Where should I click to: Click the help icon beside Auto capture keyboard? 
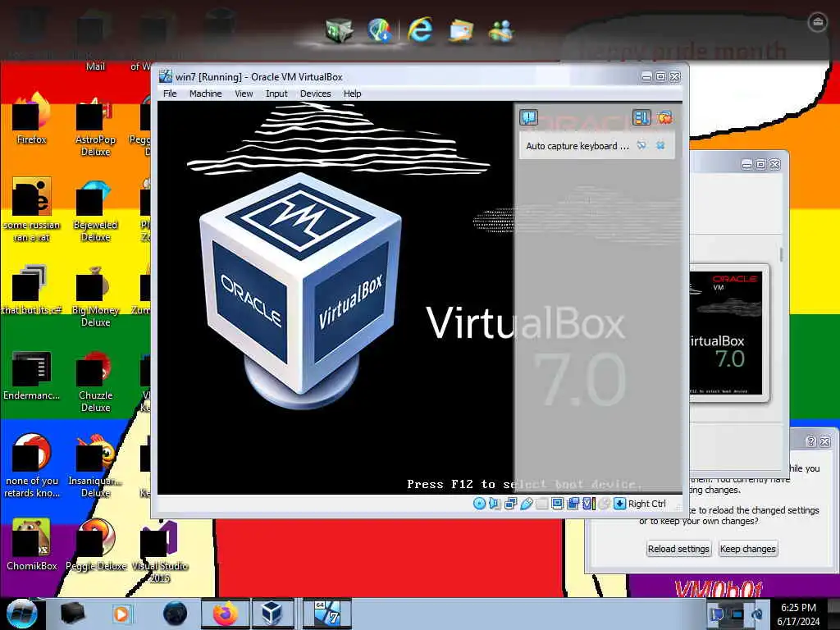641,145
